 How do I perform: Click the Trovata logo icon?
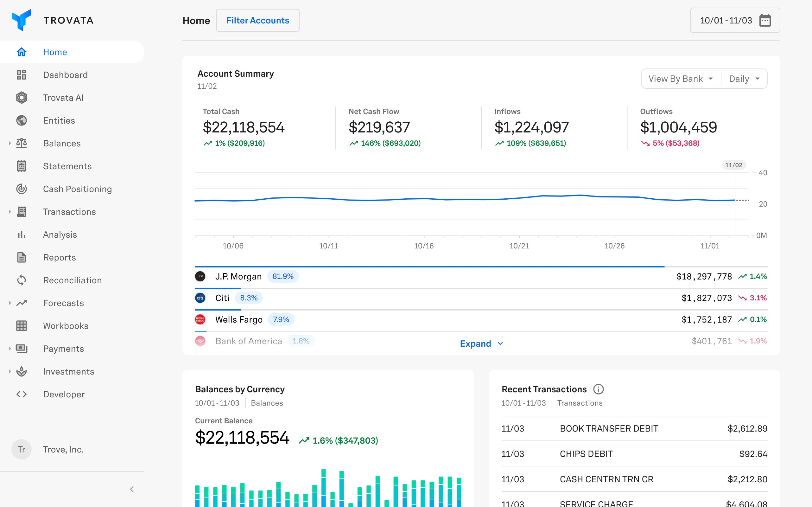22,20
